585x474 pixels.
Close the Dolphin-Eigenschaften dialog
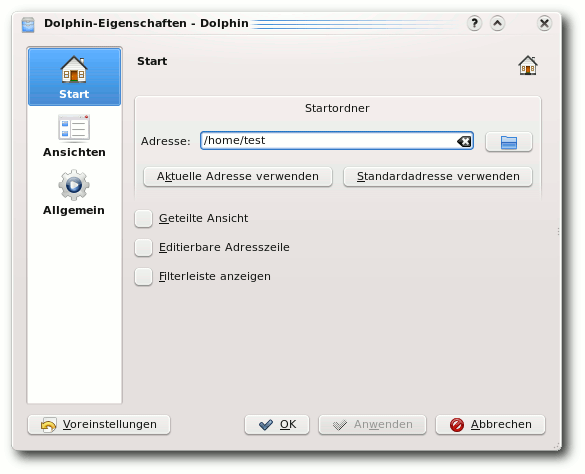[x=544, y=24]
